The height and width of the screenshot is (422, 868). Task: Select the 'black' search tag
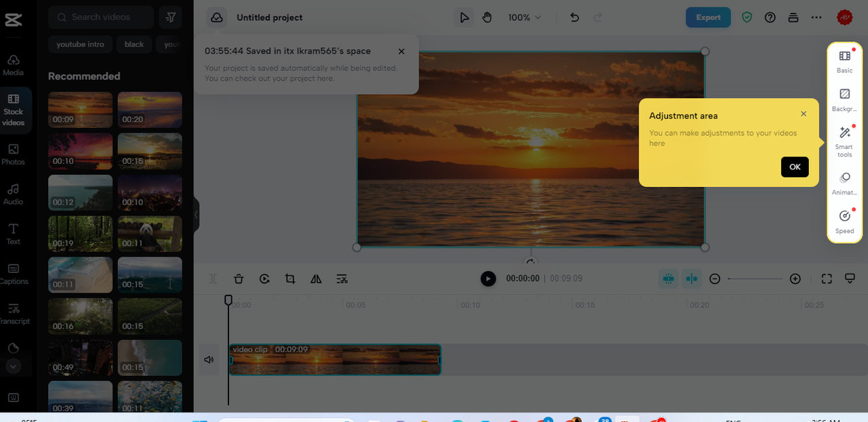[x=134, y=44]
